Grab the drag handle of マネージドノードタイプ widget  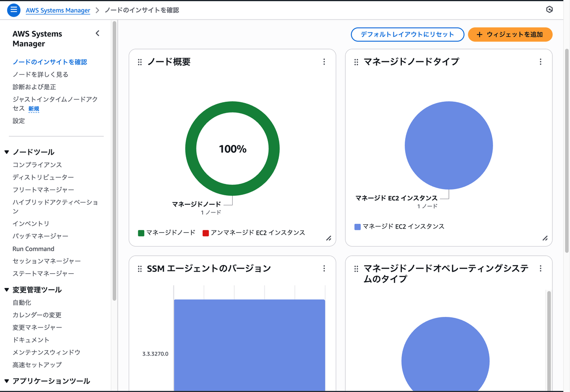pyautogui.click(x=356, y=62)
